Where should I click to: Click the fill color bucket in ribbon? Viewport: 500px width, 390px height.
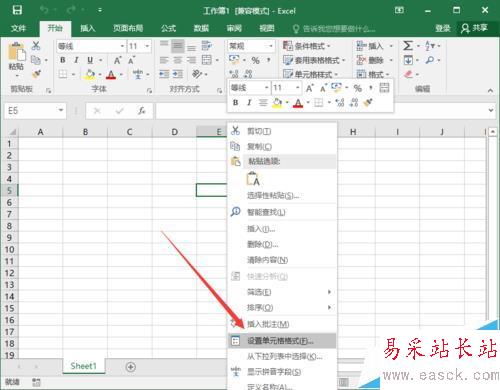[x=90, y=74]
